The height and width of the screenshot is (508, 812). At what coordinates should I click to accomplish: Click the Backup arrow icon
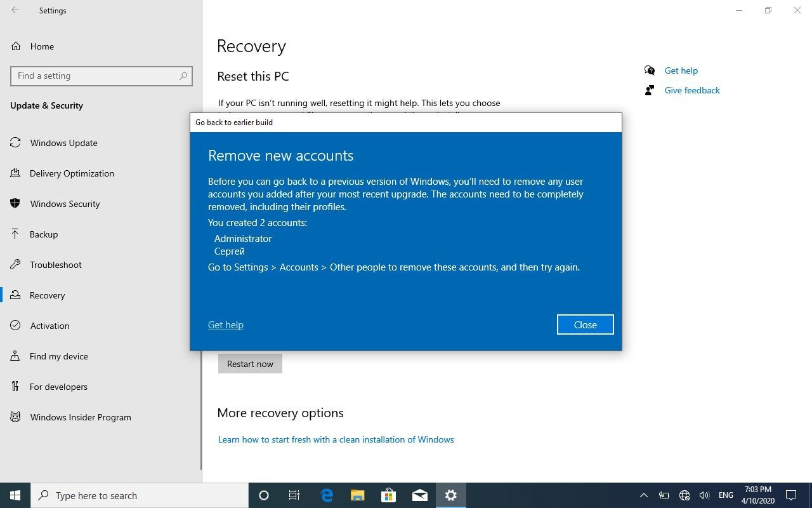click(15, 234)
